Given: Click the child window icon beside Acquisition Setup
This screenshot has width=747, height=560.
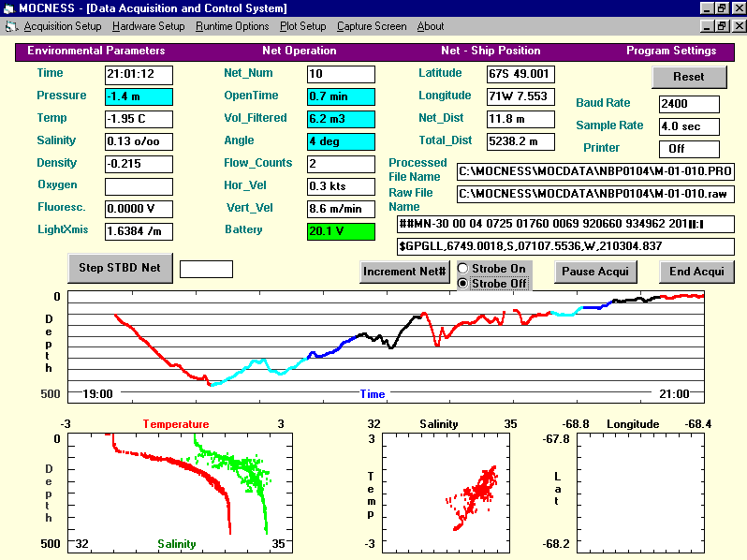Looking at the screenshot, I should (x=11, y=27).
